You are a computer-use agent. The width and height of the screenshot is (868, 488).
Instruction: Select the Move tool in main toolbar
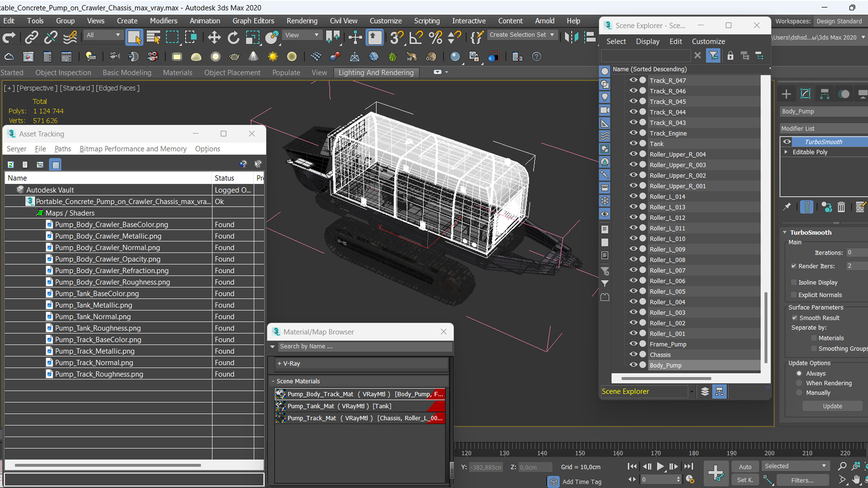click(x=214, y=38)
